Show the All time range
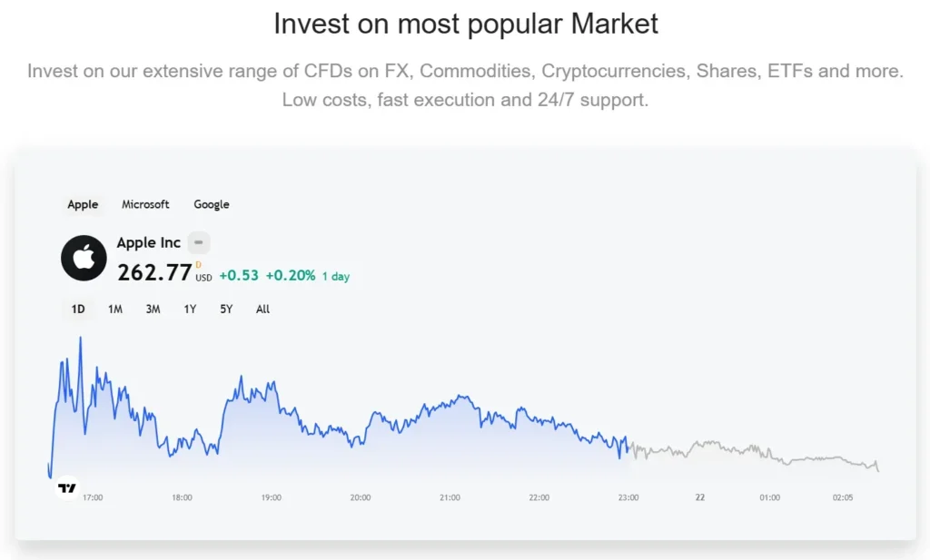930x560 pixels. [x=262, y=309]
